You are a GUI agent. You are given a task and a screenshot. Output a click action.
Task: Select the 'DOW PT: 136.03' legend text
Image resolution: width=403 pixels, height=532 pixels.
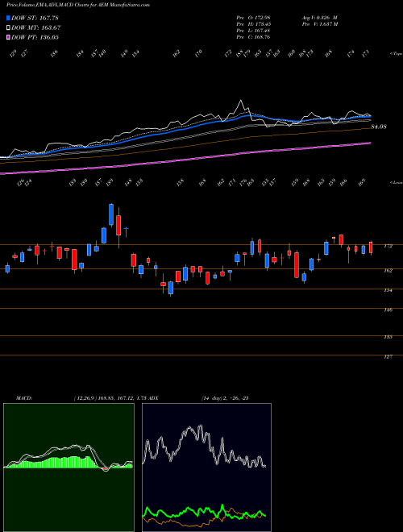pos(35,37)
